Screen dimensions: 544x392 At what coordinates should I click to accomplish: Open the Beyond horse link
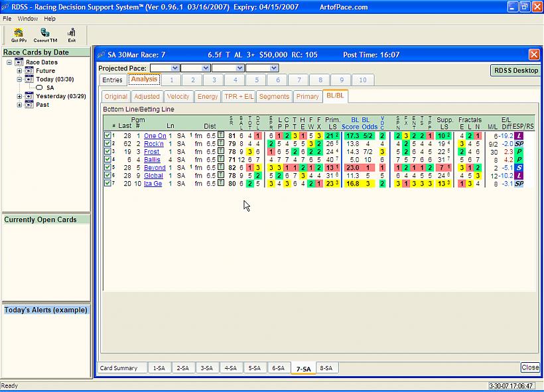point(155,168)
